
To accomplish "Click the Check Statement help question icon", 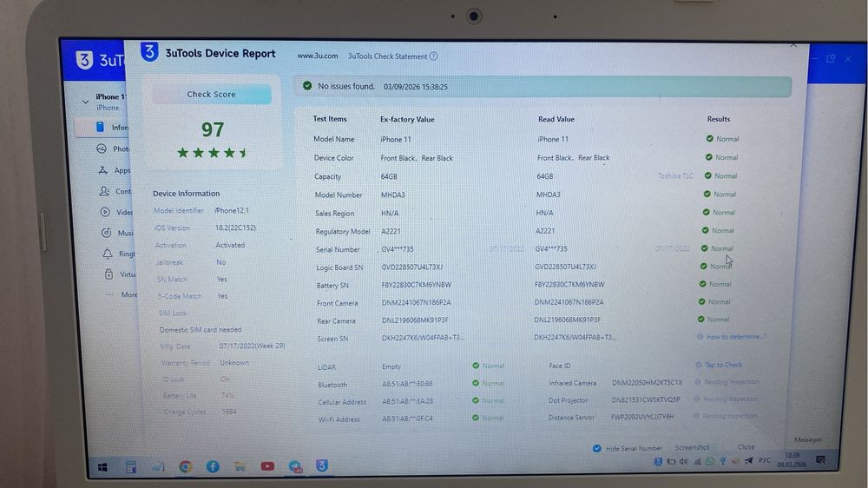I will tap(433, 56).
